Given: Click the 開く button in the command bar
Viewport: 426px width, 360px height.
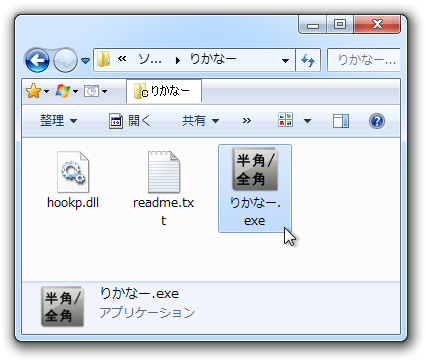Looking at the screenshot, I should (x=130, y=121).
